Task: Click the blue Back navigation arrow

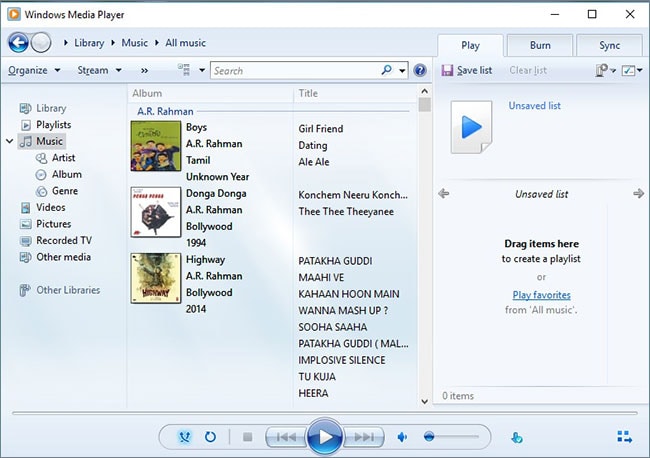Action: coord(19,42)
